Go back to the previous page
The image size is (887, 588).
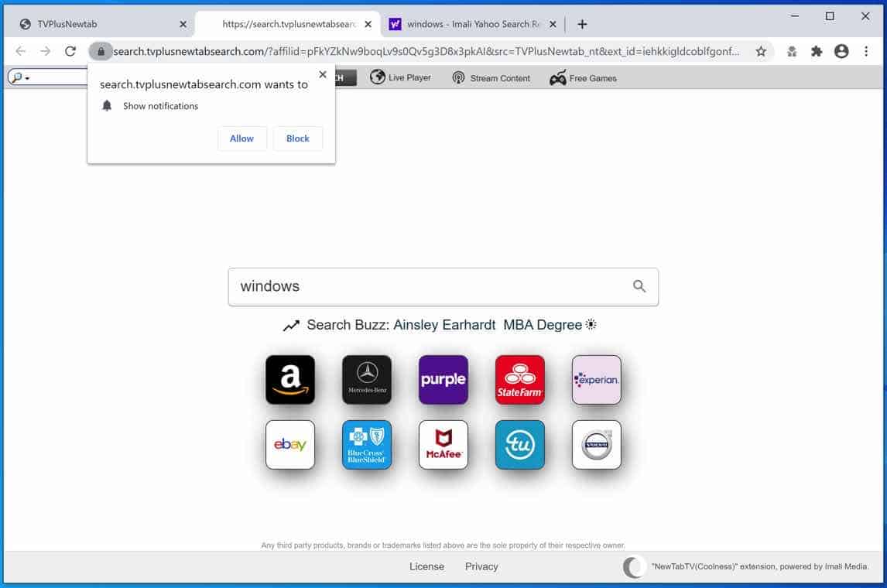click(21, 51)
